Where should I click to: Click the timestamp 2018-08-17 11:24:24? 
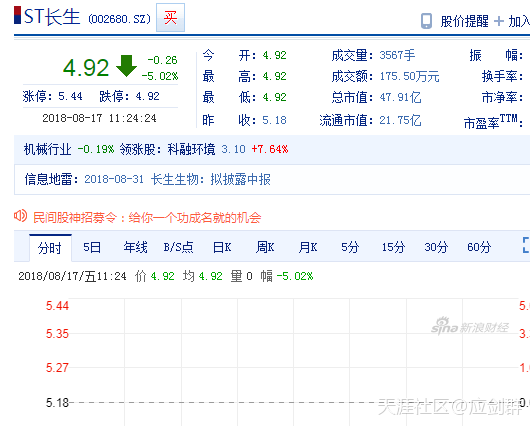tap(99, 118)
